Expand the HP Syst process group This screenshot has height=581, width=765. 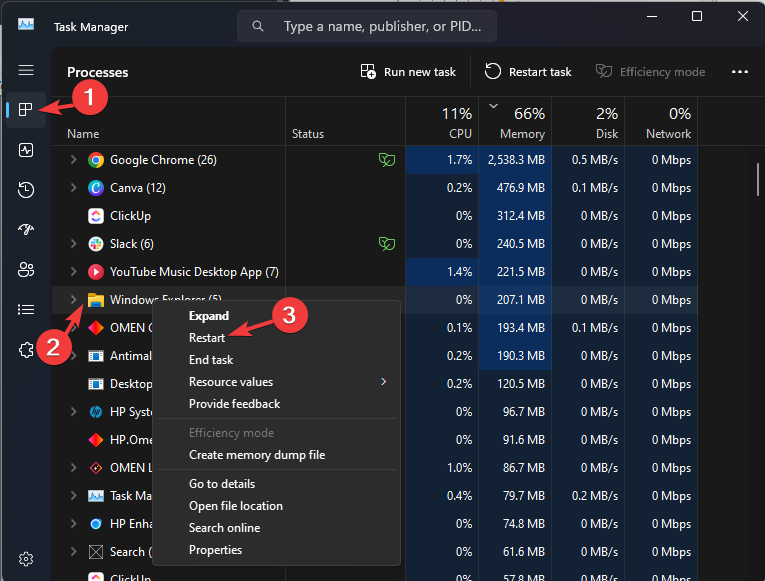[73, 412]
